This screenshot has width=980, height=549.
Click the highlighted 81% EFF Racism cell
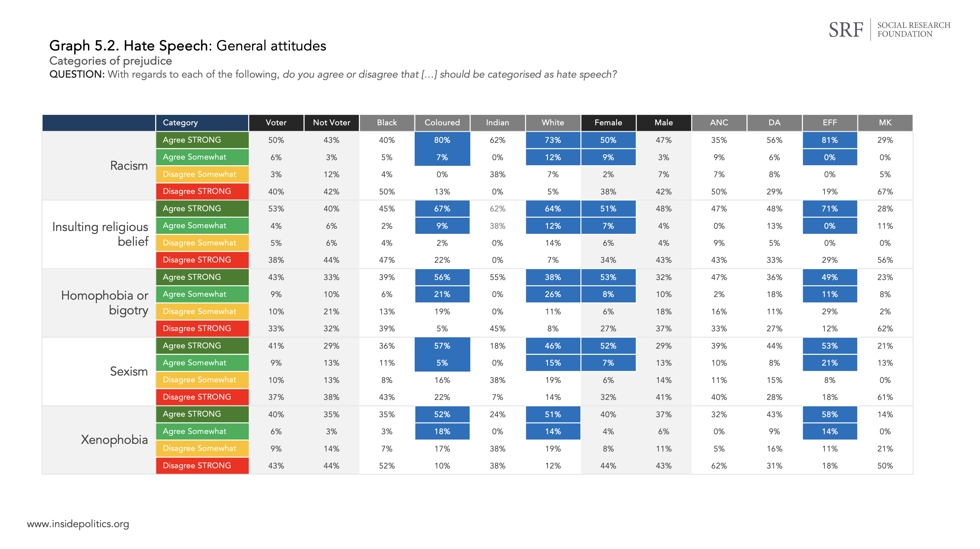pyautogui.click(x=829, y=140)
